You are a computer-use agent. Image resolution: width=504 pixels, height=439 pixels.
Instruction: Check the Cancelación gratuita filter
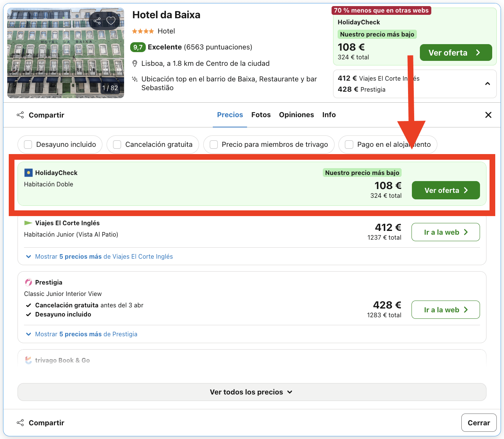tap(117, 145)
